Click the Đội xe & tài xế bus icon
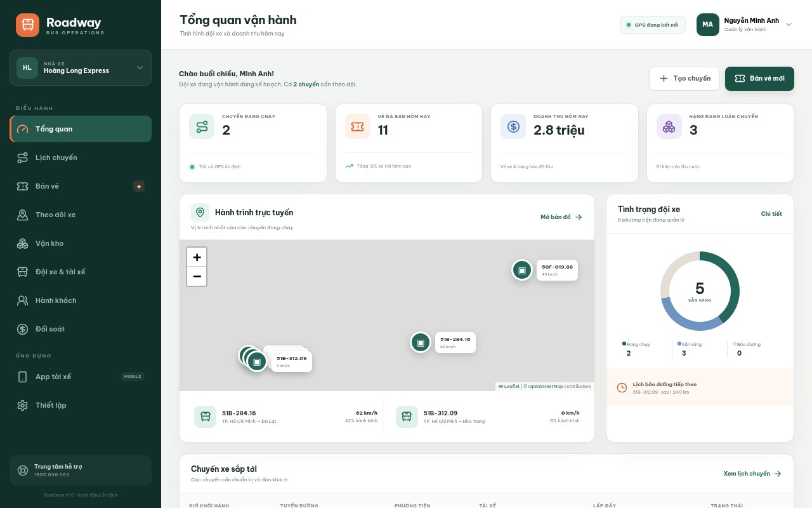812x508 pixels. [23, 272]
